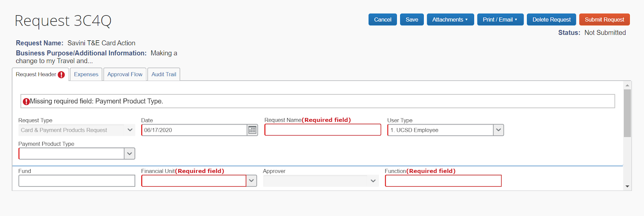Open the User Type dropdown
The height and width of the screenshot is (216, 644).
(x=498, y=130)
